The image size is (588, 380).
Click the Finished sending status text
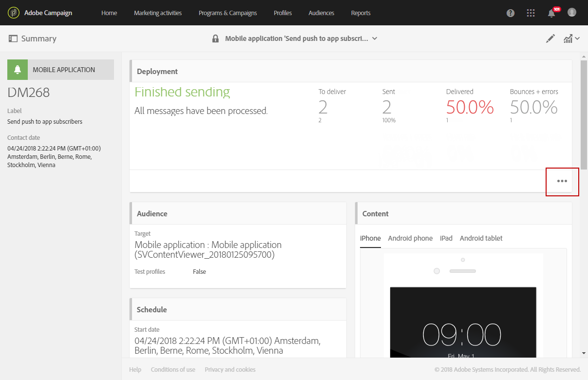click(182, 92)
